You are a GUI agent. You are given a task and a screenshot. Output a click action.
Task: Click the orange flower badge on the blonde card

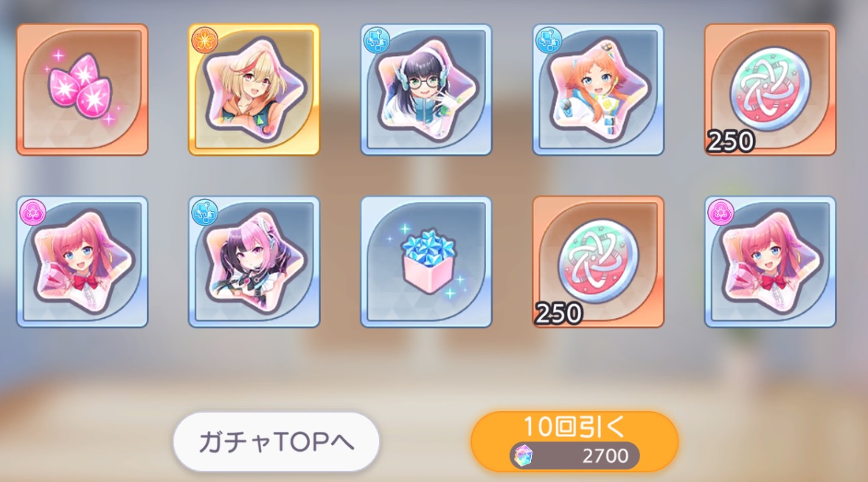204,41
